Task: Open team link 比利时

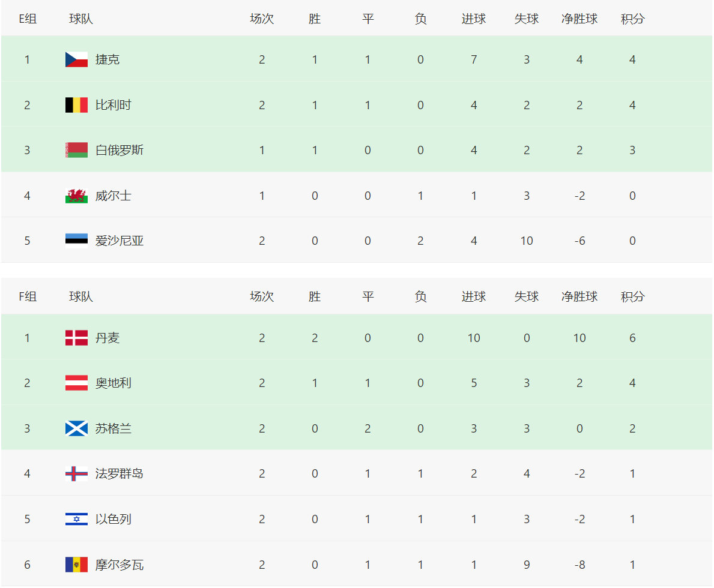Action: (x=113, y=105)
